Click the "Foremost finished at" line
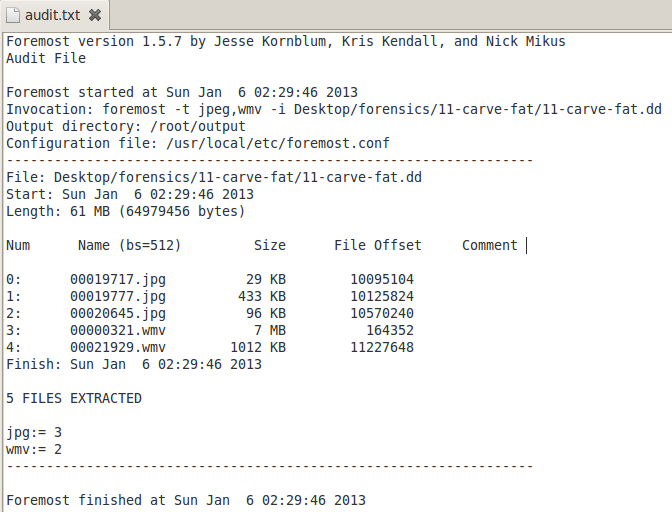The image size is (672, 512). click(185, 499)
